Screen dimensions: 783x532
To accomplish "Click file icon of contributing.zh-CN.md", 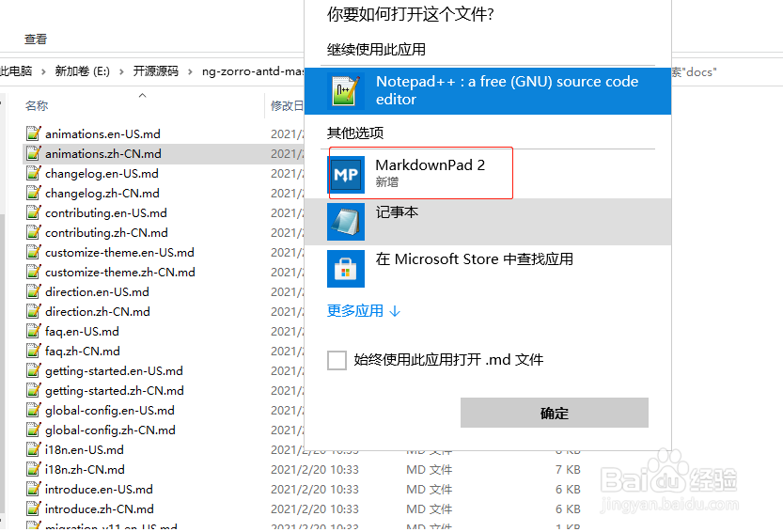I will pyautogui.click(x=34, y=232).
